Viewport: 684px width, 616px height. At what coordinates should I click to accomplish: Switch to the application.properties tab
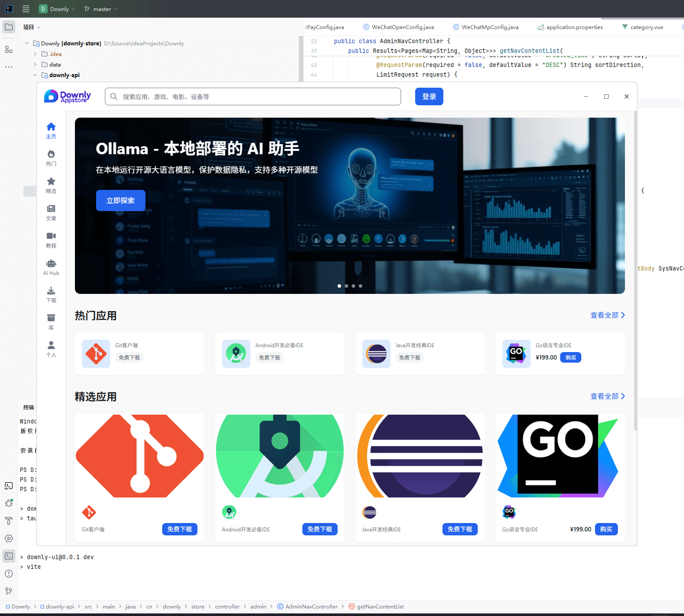point(570,27)
